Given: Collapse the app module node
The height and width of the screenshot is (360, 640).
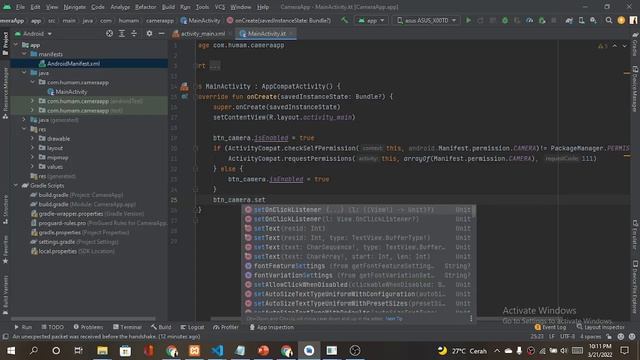Looking at the screenshot, I should point(16,45).
